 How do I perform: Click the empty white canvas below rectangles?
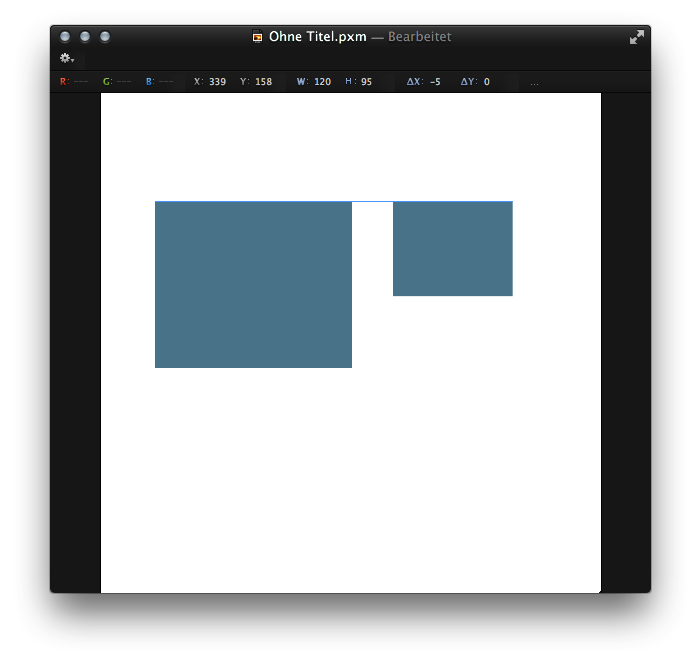pyautogui.click(x=350, y=480)
